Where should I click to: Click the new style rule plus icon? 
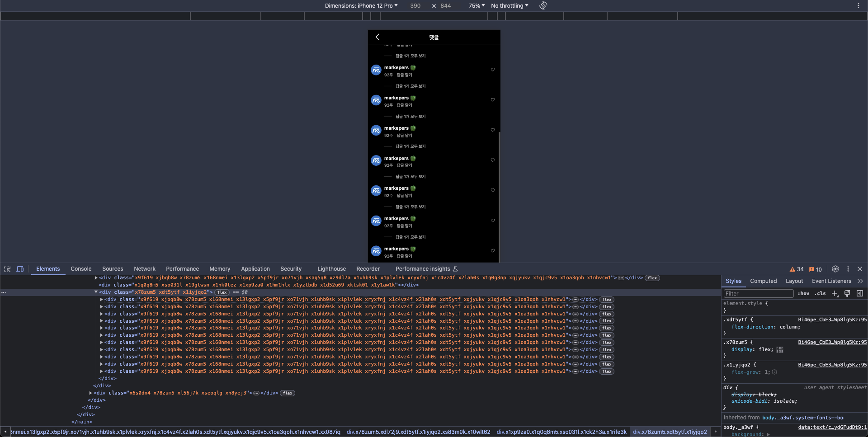[835, 293]
